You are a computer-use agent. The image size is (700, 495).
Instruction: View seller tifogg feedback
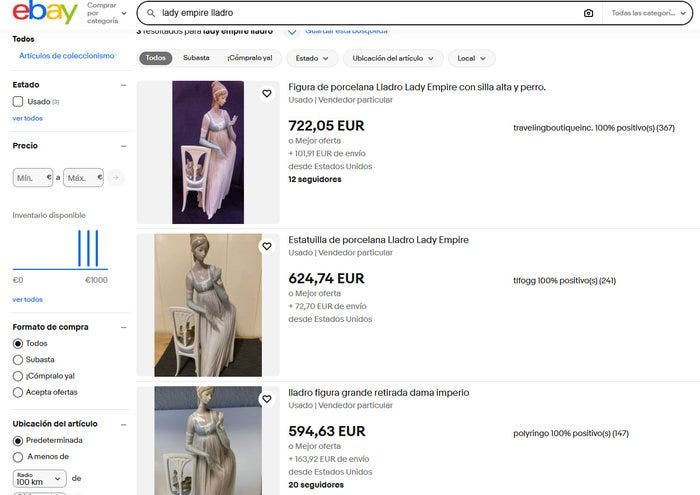[x=564, y=280]
